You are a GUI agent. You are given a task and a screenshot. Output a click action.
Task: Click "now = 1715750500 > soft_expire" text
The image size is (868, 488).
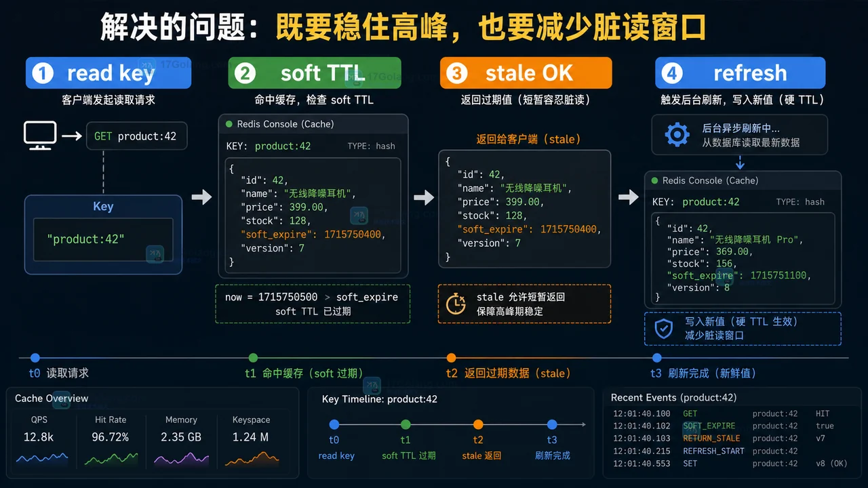(x=311, y=297)
